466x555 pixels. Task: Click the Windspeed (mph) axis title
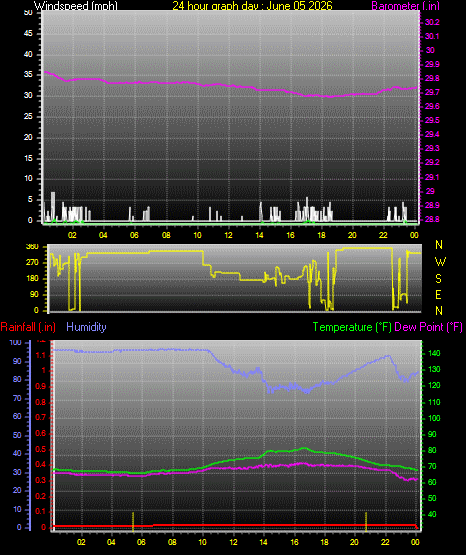coord(76,6)
